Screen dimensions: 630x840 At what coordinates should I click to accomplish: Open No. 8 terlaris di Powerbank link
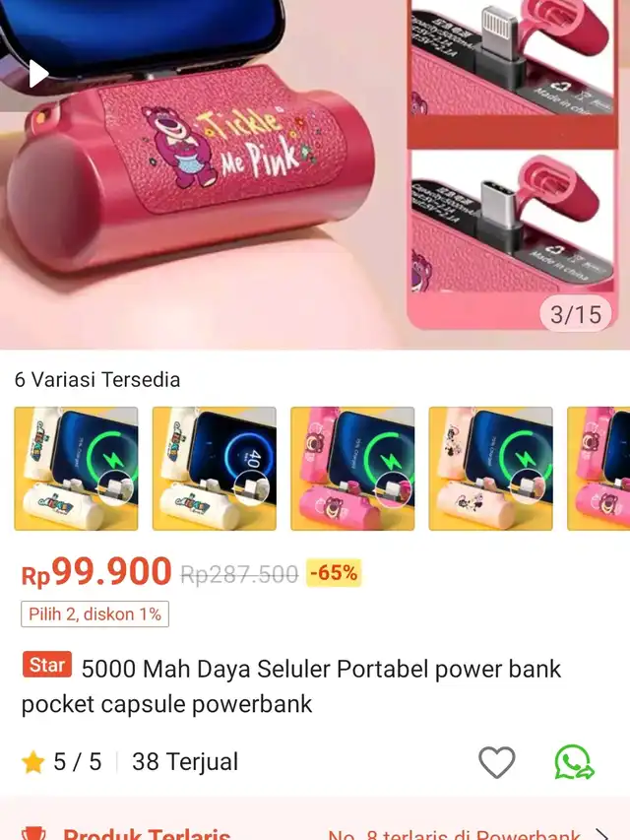[x=454, y=835]
